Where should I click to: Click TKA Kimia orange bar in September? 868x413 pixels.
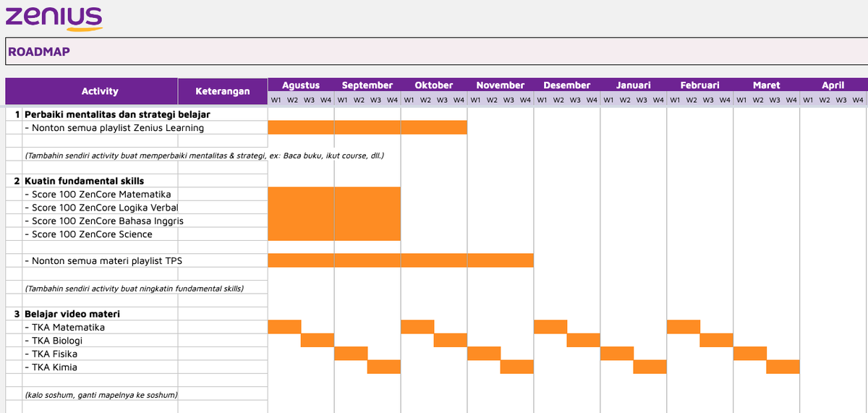click(384, 367)
